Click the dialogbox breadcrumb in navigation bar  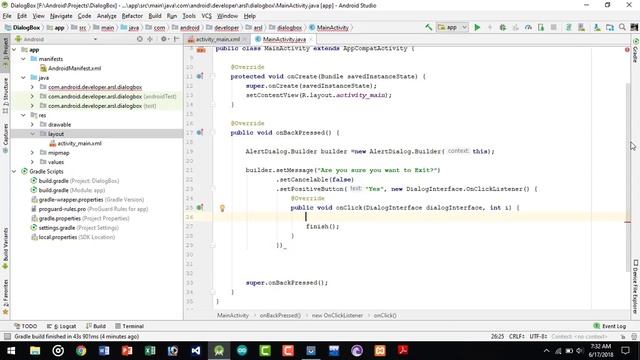[x=286, y=28]
